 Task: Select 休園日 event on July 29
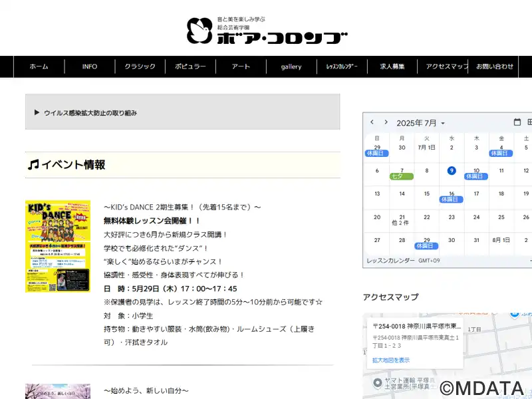click(x=426, y=246)
